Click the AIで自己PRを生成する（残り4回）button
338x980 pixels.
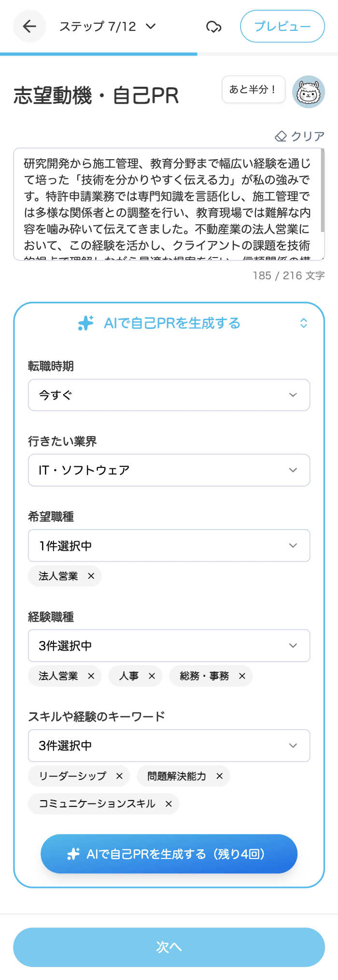169,854
